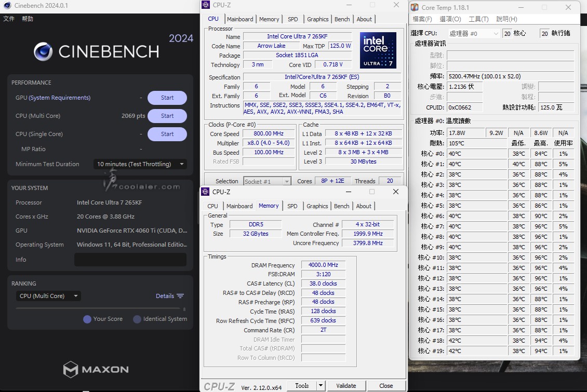Open the 幫助 menu in Cinebench
The width and height of the screenshot is (587, 392).
(x=28, y=19)
